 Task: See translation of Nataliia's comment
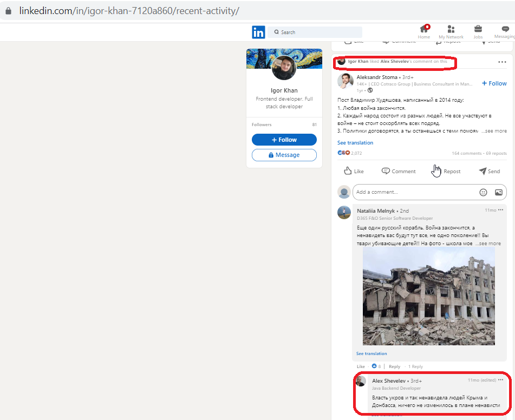coord(371,353)
